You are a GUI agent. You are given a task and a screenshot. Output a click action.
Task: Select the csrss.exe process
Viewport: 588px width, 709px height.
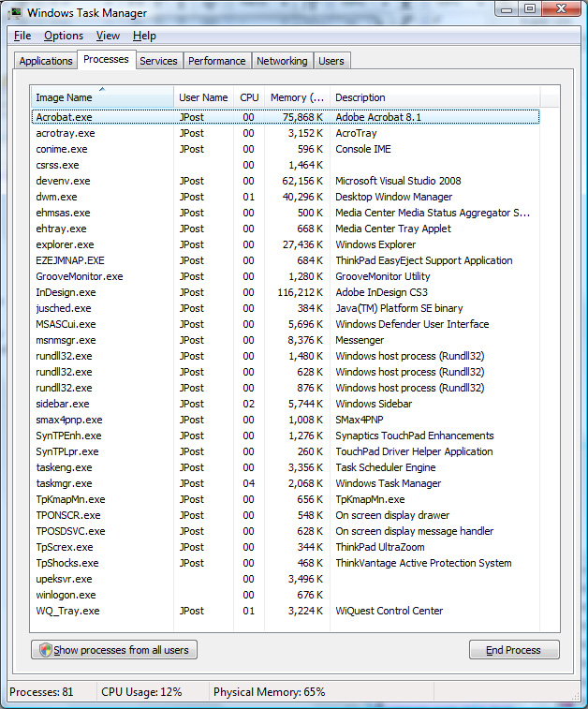(286, 165)
